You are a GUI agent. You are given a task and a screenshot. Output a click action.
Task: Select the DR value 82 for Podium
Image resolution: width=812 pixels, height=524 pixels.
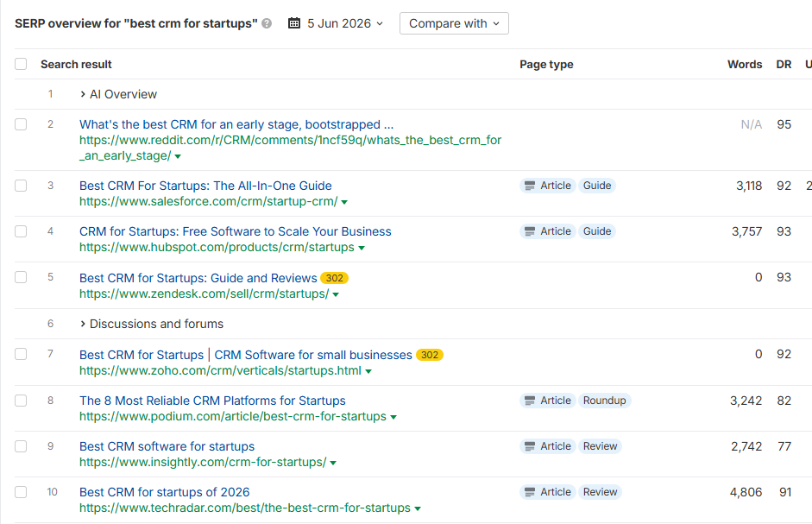pos(784,401)
